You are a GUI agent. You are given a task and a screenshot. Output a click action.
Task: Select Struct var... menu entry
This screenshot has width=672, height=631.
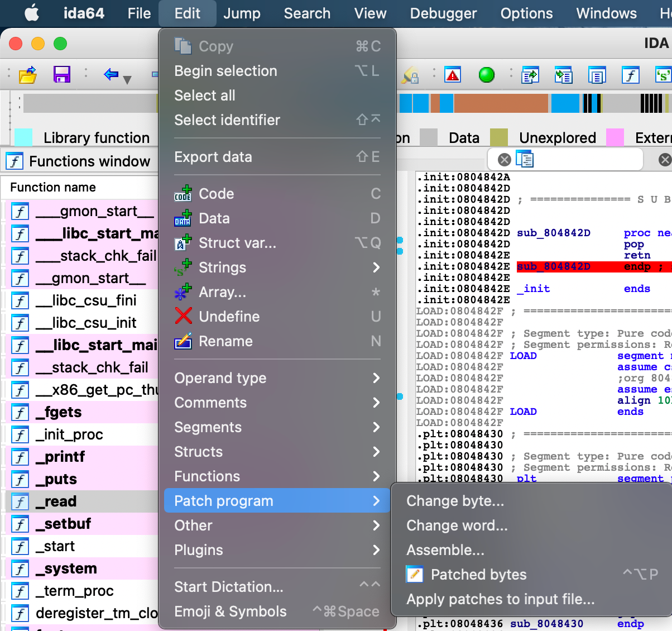click(277, 243)
